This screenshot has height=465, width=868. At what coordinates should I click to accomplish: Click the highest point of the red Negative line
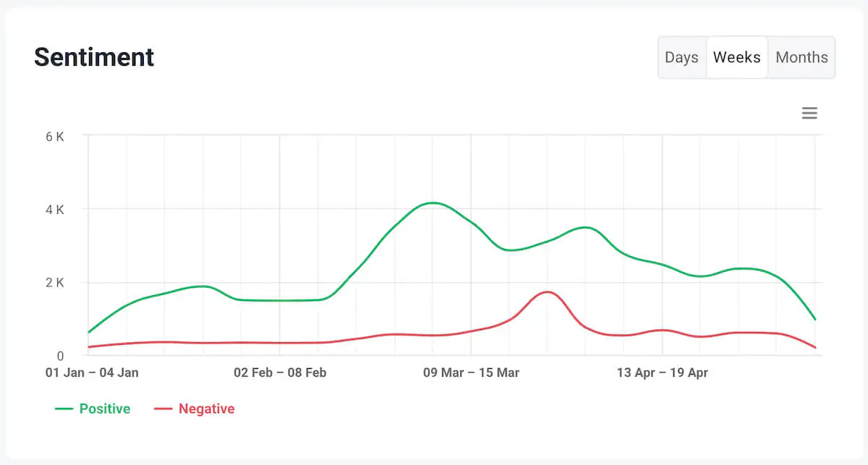click(x=548, y=291)
